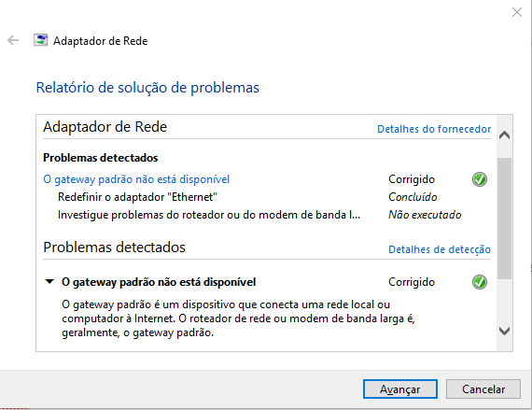Click the green checkmark beside the gateway link
This screenshot has height=410, width=532.
(x=480, y=179)
